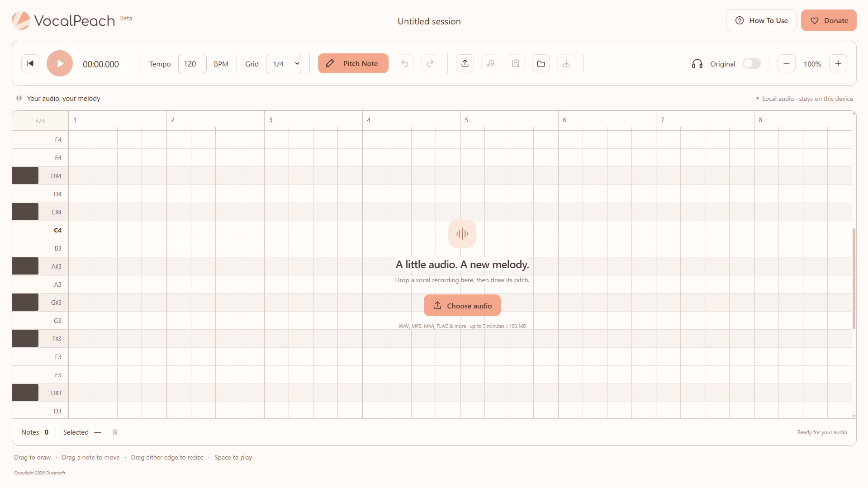Click the Donate button
The image size is (868, 488).
(x=829, y=20)
